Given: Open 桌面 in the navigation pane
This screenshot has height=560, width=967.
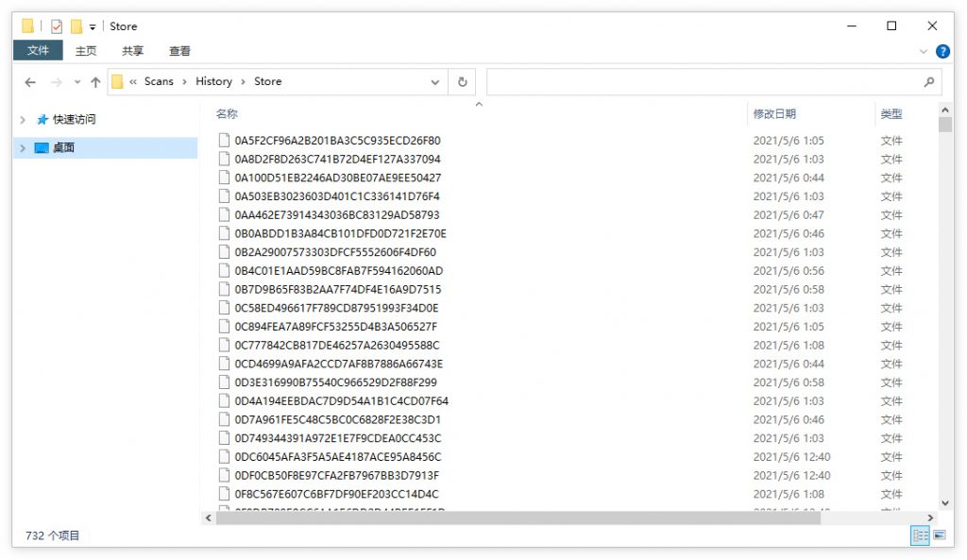Looking at the screenshot, I should tap(62, 148).
